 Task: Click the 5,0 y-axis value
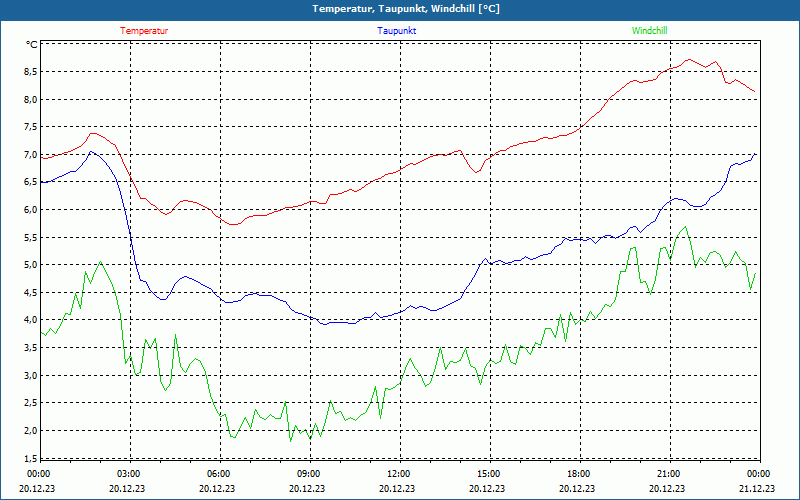point(31,265)
